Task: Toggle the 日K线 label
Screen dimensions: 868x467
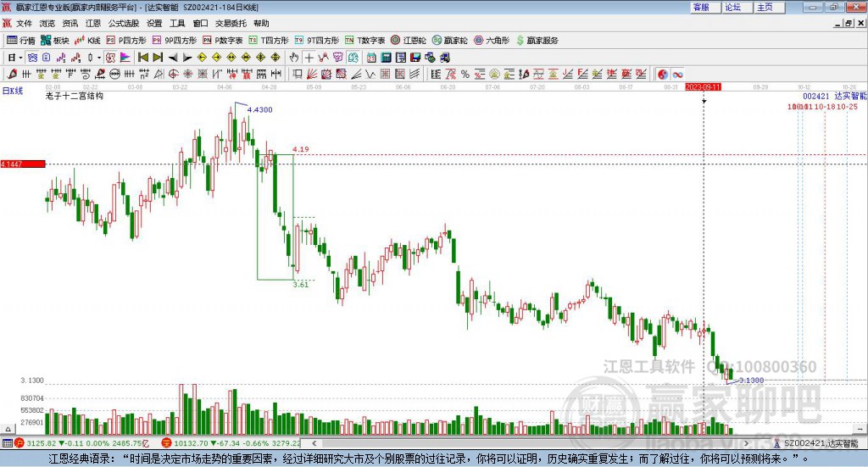Action: click(13, 91)
